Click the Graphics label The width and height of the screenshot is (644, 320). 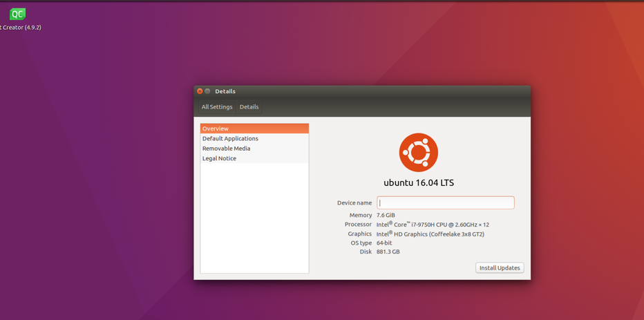click(x=360, y=234)
